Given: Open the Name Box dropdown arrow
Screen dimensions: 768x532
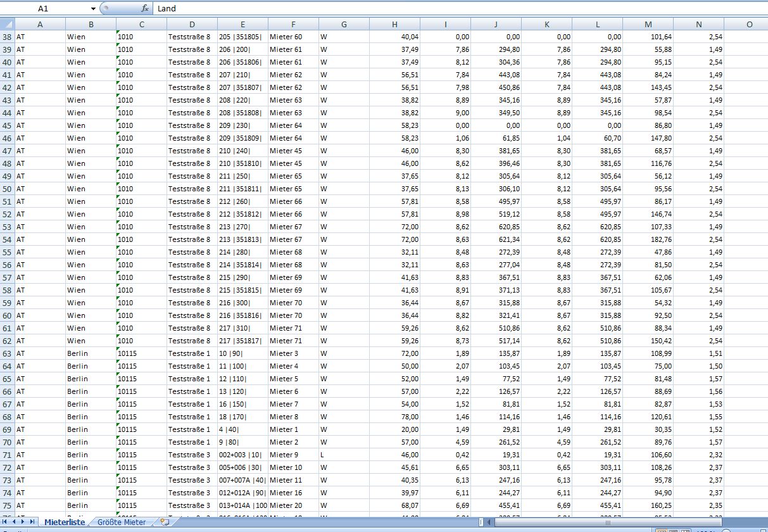Looking at the screenshot, I should tap(93, 9).
